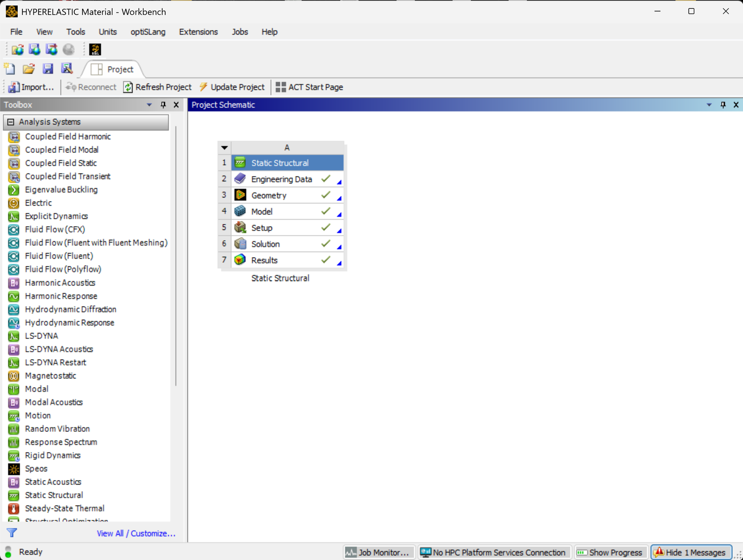Screen dimensions: 743x560
Task: Click Refresh Project in toolbar
Action: click(157, 87)
